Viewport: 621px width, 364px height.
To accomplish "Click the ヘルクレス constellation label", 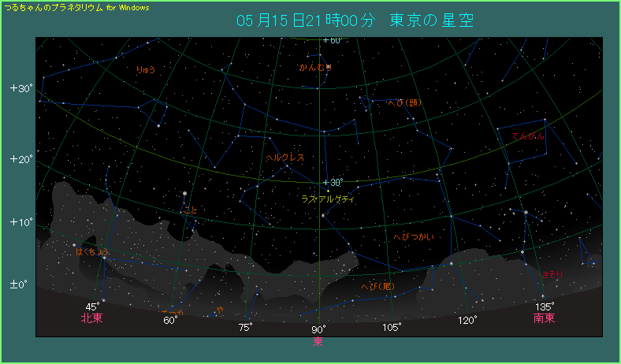I will [284, 158].
